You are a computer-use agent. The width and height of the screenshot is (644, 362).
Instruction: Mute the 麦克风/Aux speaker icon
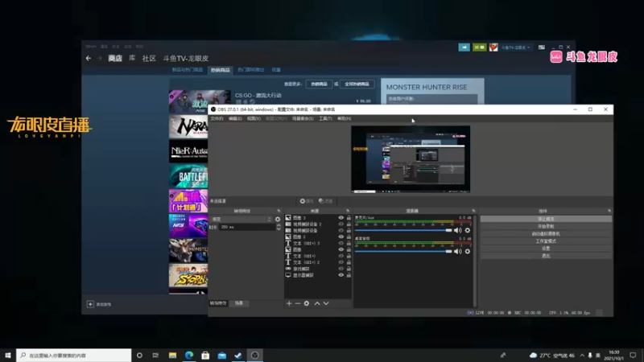click(457, 230)
